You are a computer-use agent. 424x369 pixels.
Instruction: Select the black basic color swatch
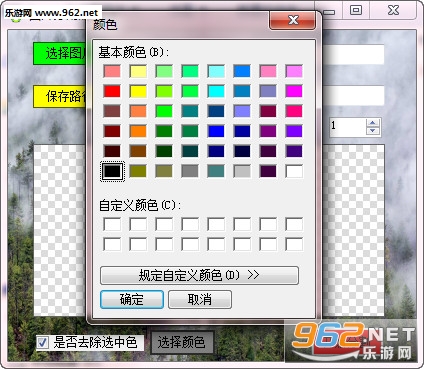pyautogui.click(x=112, y=171)
